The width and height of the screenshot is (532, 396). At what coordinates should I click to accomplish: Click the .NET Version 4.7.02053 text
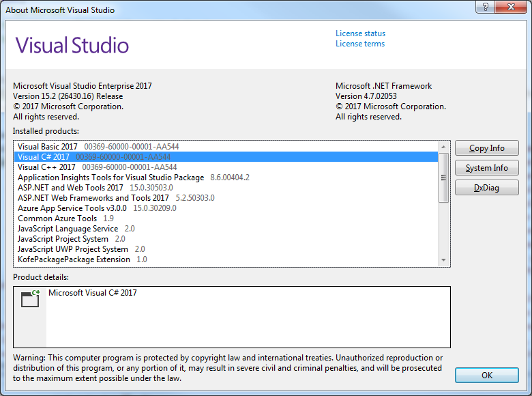pyautogui.click(x=366, y=96)
